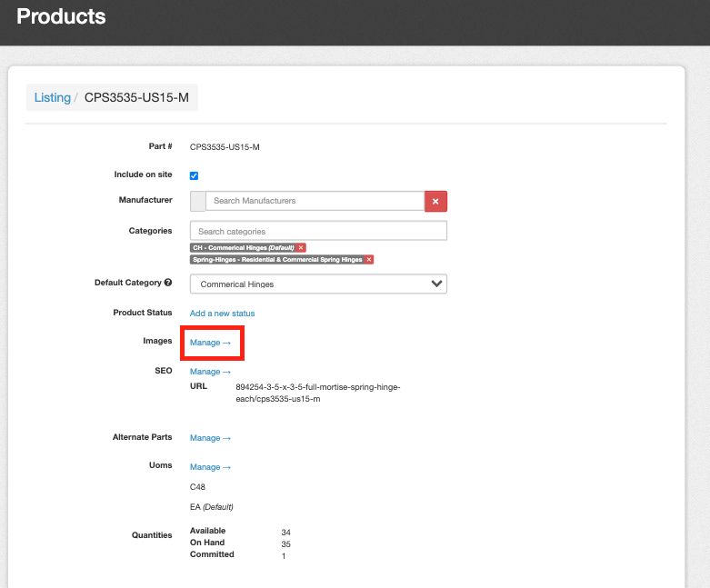Go back to Listing via breadcrumb
Viewport: 710px width, 588px height.
(x=52, y=97)
